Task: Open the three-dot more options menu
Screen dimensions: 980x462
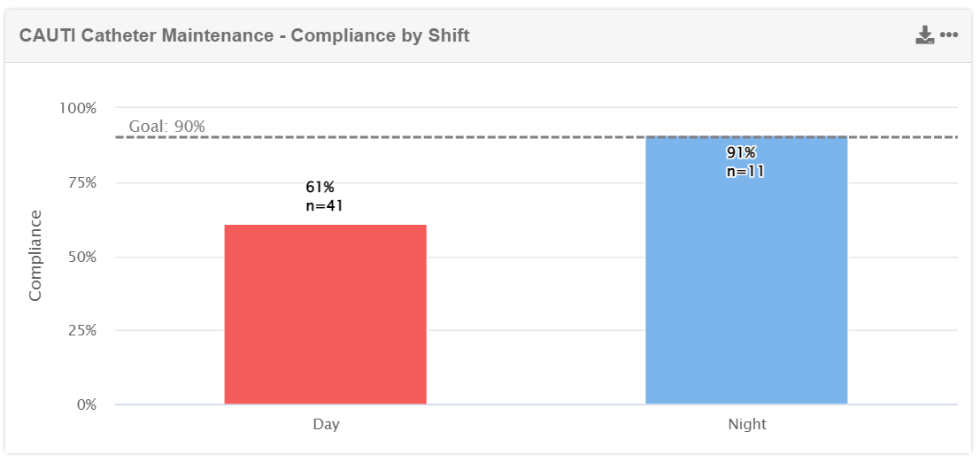Action: tap(949, 35)
